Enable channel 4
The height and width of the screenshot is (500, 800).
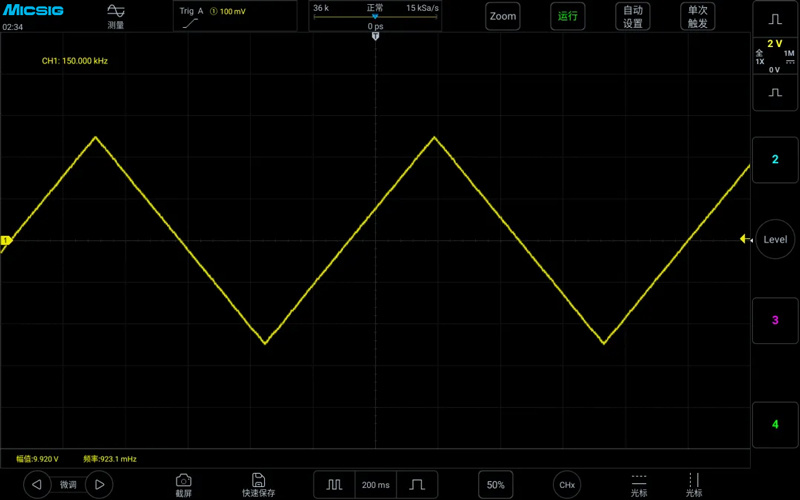pos(775,424)
